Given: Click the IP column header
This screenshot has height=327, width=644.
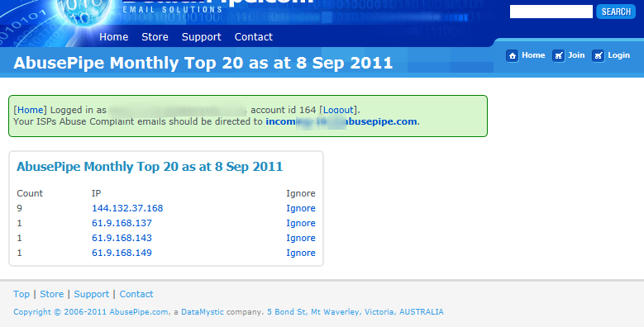Looking at the screenshot, I should (96, 193).
